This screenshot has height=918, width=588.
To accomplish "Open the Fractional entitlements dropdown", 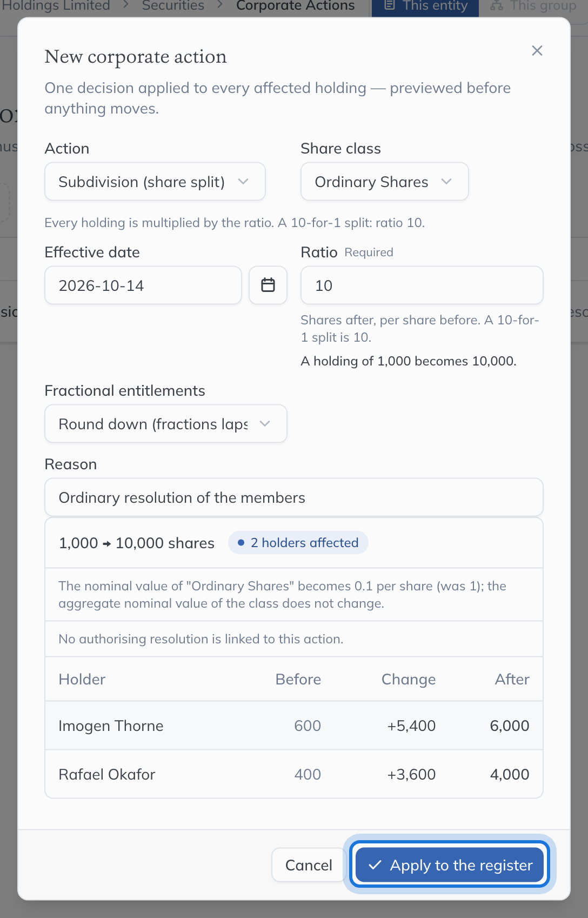I will [x=166, y=424].
